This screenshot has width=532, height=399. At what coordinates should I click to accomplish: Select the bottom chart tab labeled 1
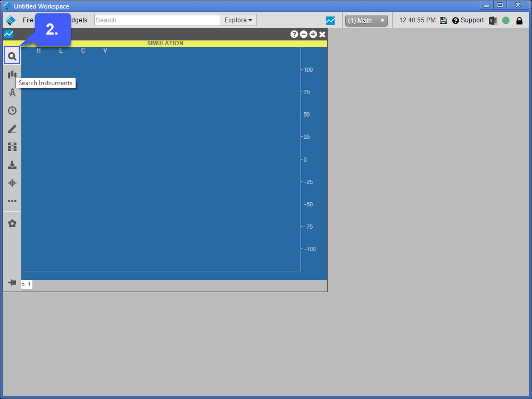27,284
